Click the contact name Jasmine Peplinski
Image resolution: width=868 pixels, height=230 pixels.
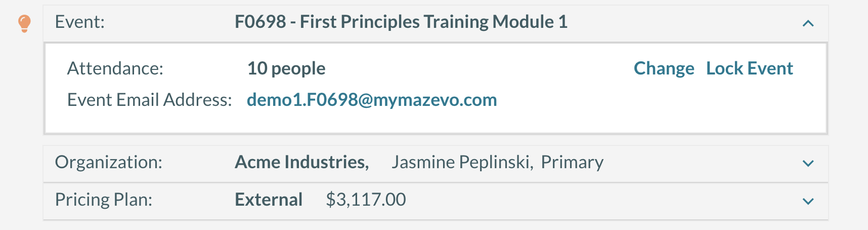(462, 162)
